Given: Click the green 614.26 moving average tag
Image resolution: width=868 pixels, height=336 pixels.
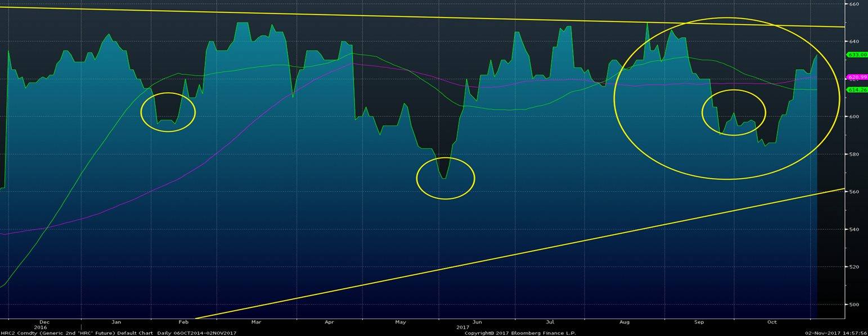Looking at the screenshot, I should click(857, 90).
